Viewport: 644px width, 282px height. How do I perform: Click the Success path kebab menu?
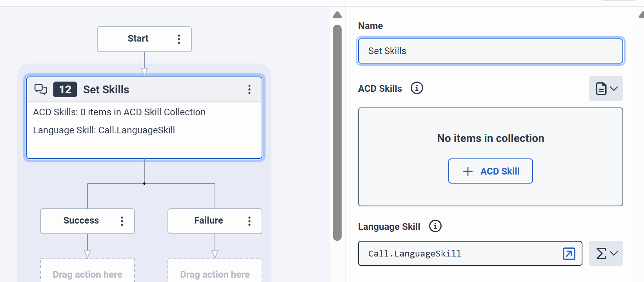[x=122, y=221]
